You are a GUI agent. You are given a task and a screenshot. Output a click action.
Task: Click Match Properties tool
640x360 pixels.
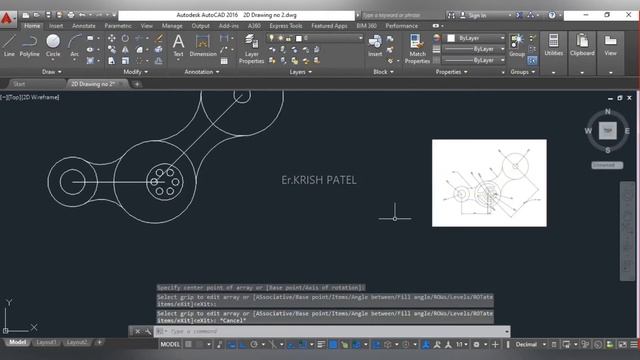coord(417,49)
